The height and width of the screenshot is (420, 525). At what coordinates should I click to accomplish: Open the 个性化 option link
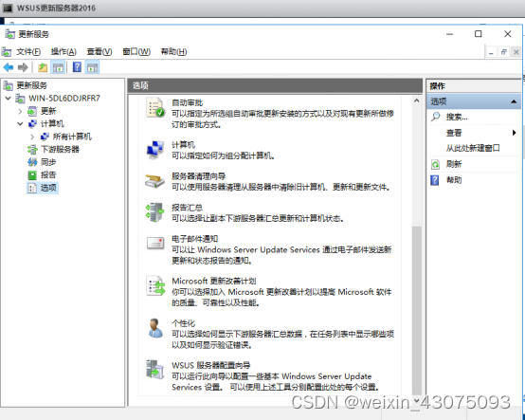pyautogui.click(x=183, y=323)
